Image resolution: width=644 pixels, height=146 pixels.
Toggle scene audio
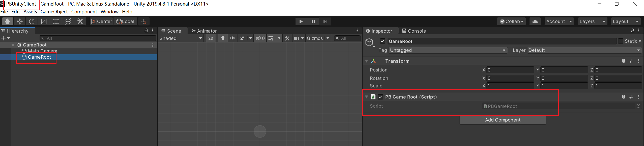pos(232,38)
